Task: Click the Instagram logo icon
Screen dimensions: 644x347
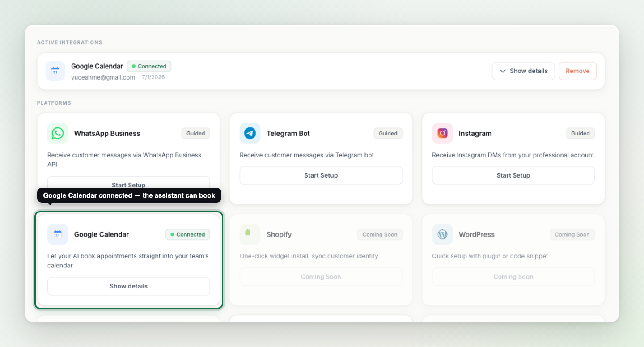Action: click(x=442, y=133)
